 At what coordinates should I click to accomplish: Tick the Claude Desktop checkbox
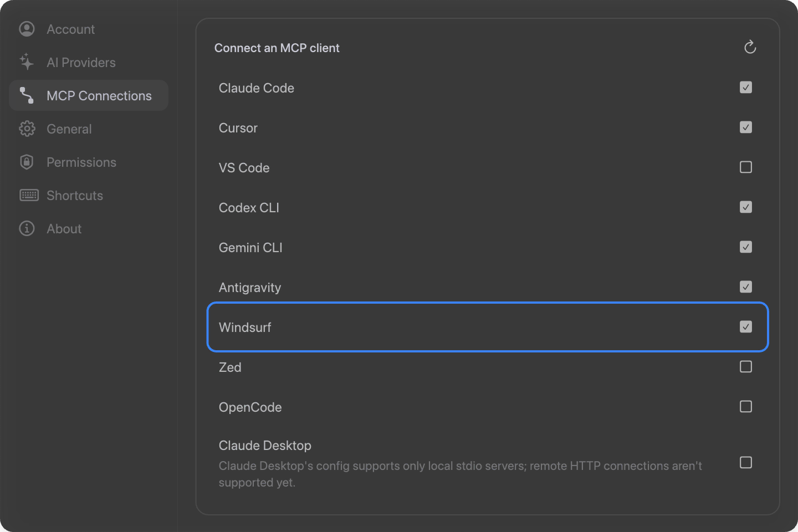coord(746,463)
